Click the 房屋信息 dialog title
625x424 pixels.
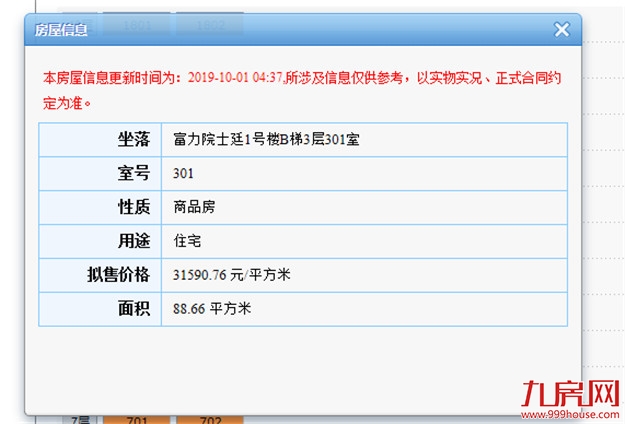(61, 30)
